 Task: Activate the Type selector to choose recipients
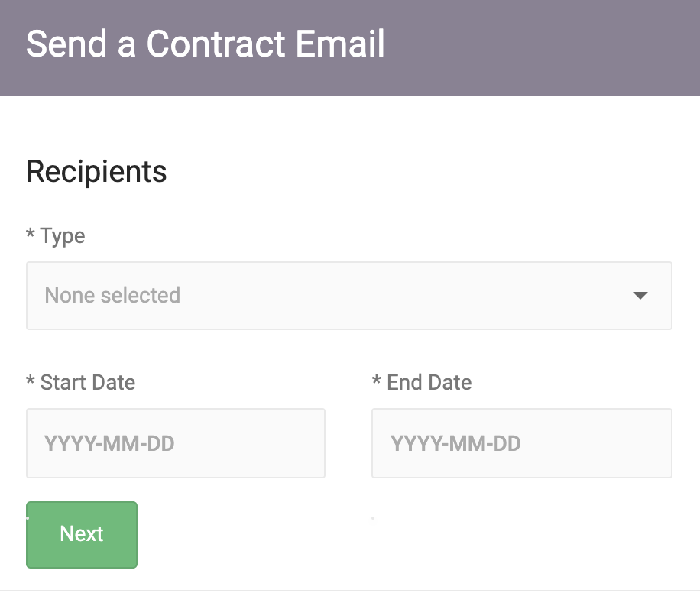click(349, 296)
